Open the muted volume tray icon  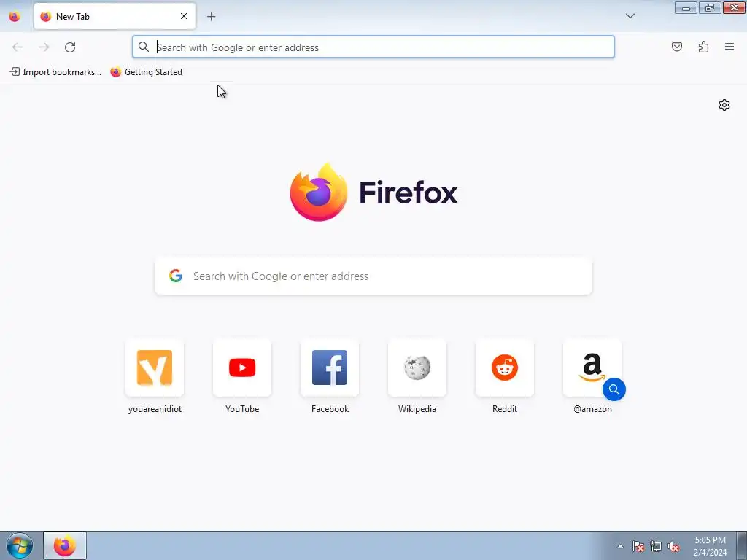[673, 546]
